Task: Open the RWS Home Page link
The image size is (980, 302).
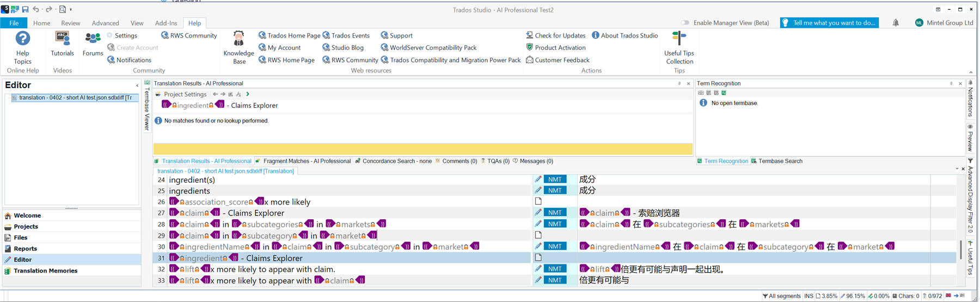Action: pyautogui.click(x=286, y=60)
